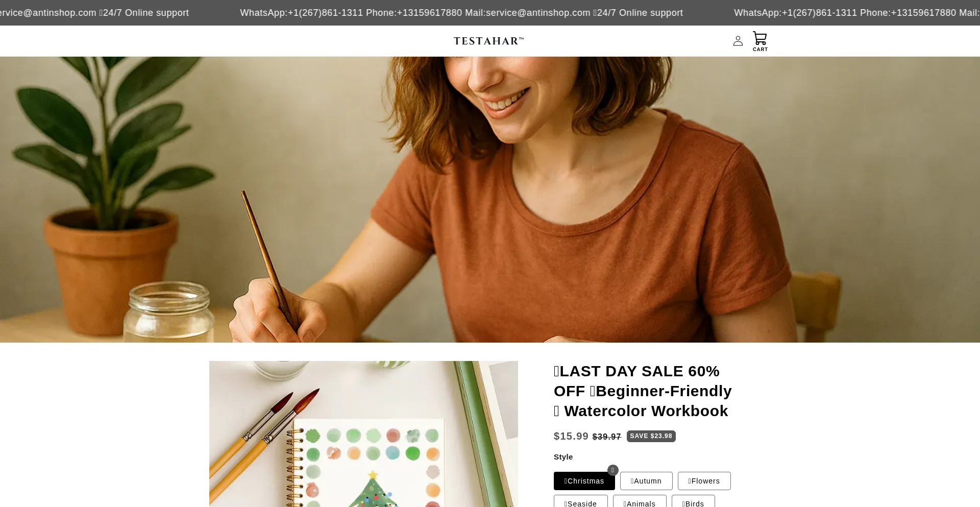Viewport: 980px width, 507px height.
Task: Open the watercolor workbook product image
Action: (x=363, y=434)
